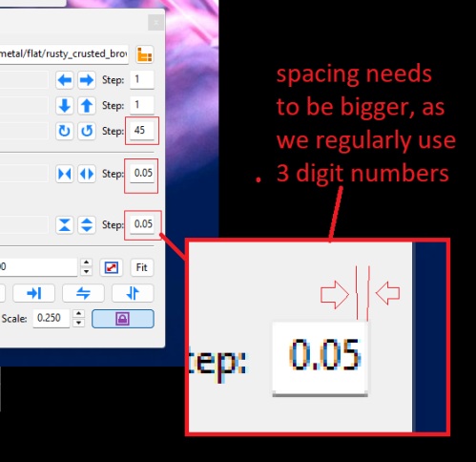
Task: Increase Scale value with up stepper
Action: click(78, 314)
